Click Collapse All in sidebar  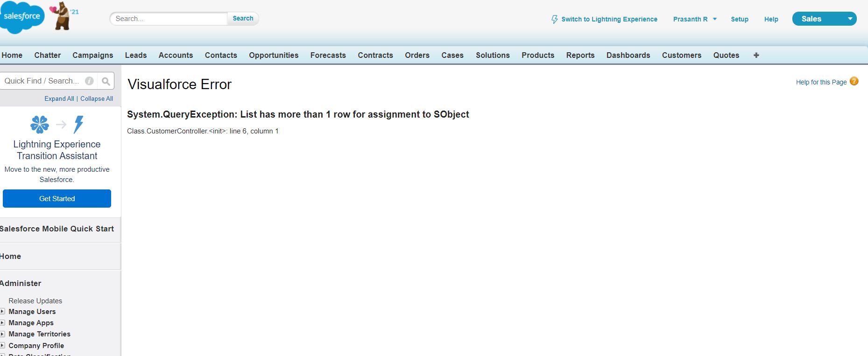[97, 98]
